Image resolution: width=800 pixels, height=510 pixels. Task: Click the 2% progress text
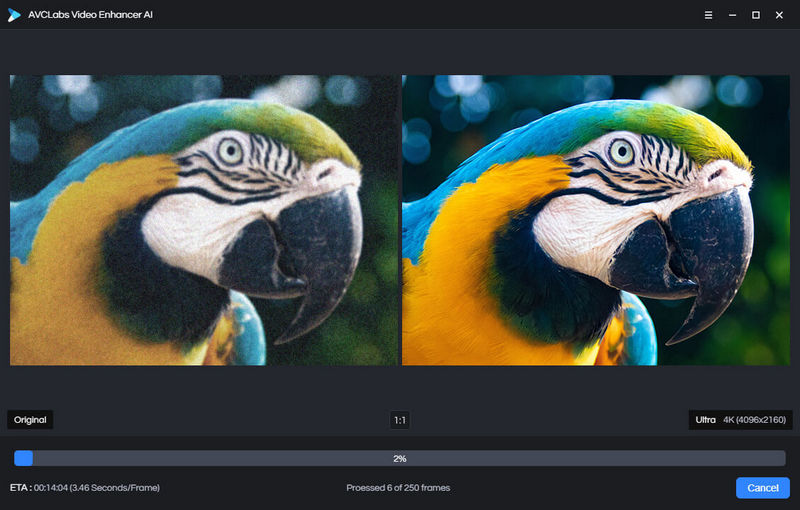[400, 458]
